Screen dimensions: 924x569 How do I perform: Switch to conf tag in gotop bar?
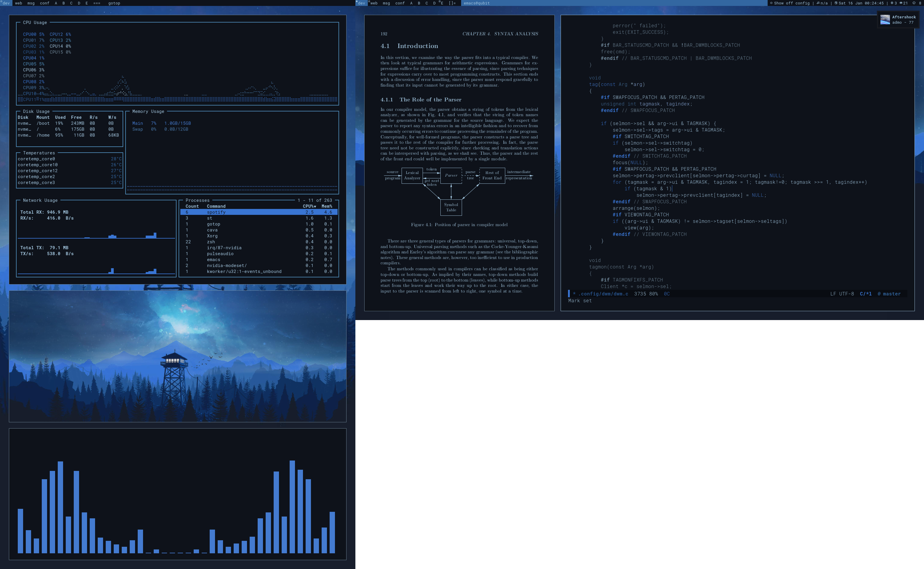[x=44, y=3]
